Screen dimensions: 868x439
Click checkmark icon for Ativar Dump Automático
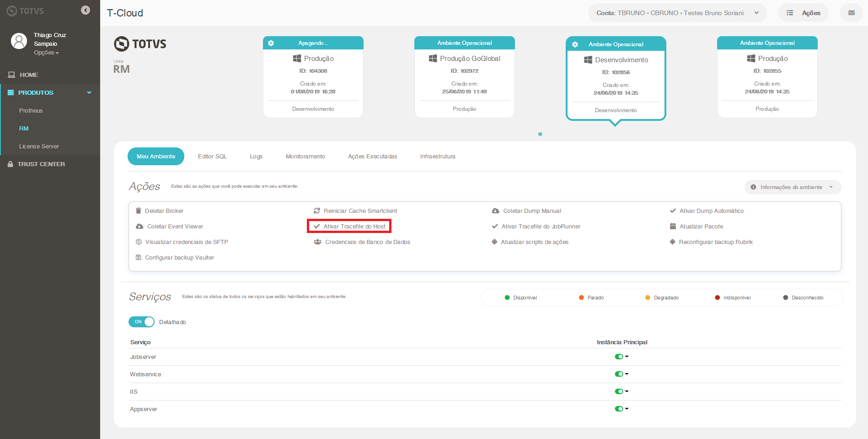click(x=673, y=211)
